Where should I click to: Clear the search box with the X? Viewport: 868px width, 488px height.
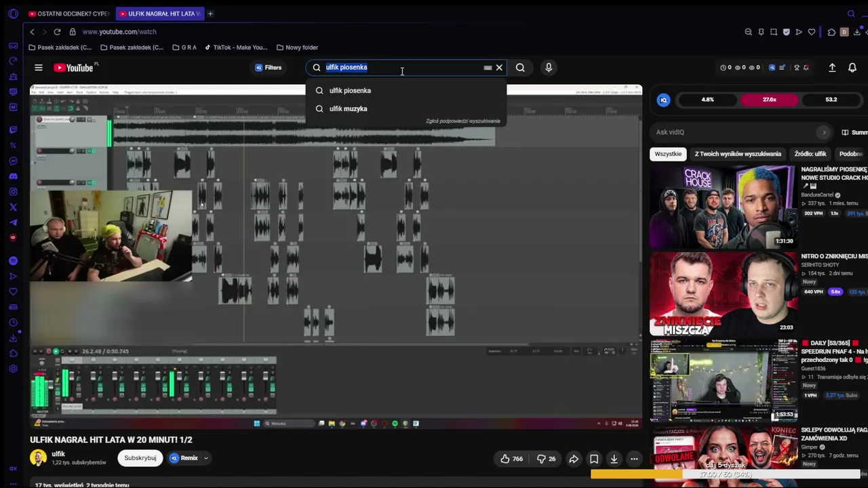coord(499,68)
